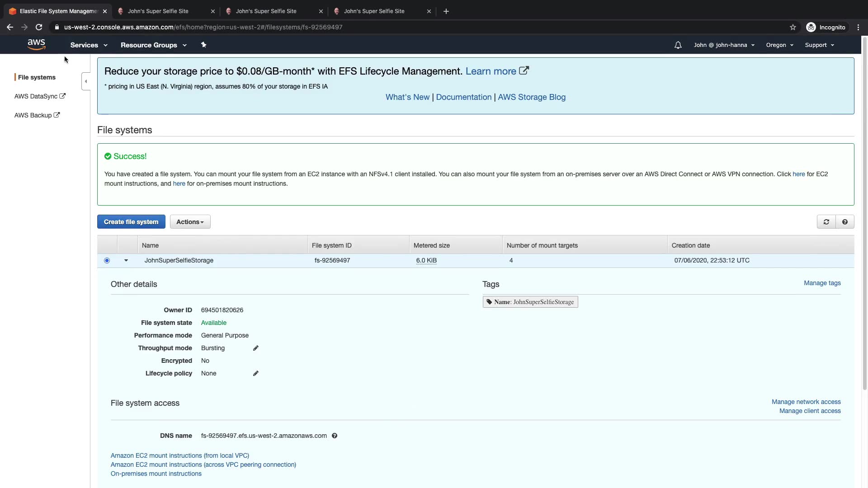Expand the Services menu
Viewport: 868px width, 488px height.
pos(89,45)
